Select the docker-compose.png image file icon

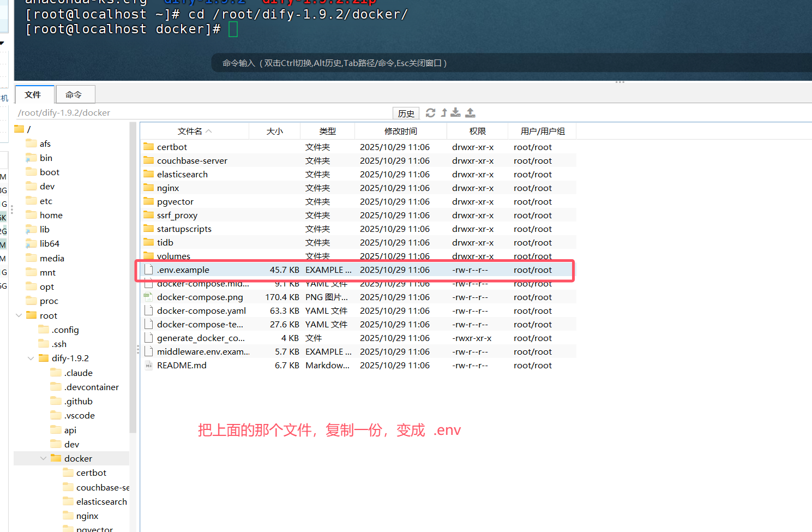tap(148, 297)
